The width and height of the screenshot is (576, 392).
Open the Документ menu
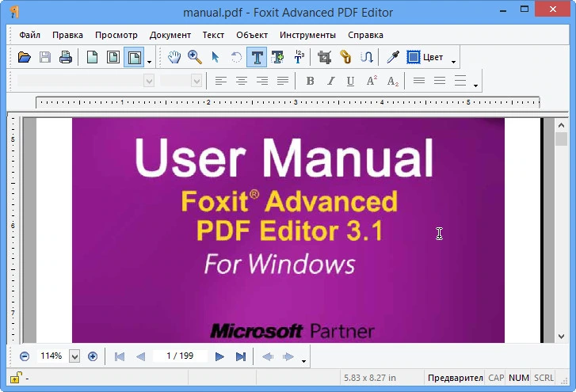(x=170, y=35)
